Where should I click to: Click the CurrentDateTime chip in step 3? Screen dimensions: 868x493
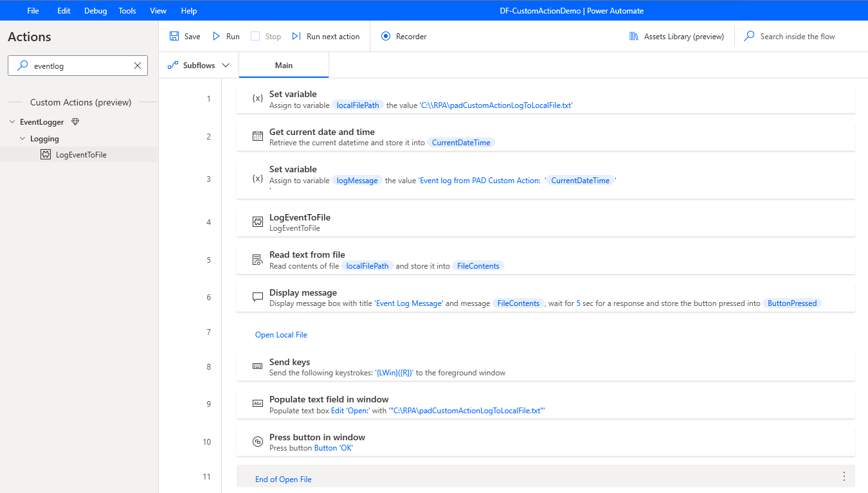[x=581, y=181]
